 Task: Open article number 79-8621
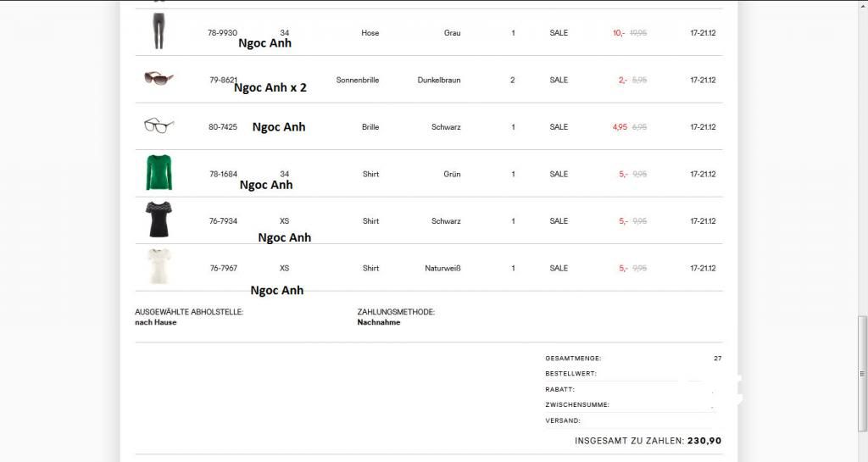click(223, 81)
